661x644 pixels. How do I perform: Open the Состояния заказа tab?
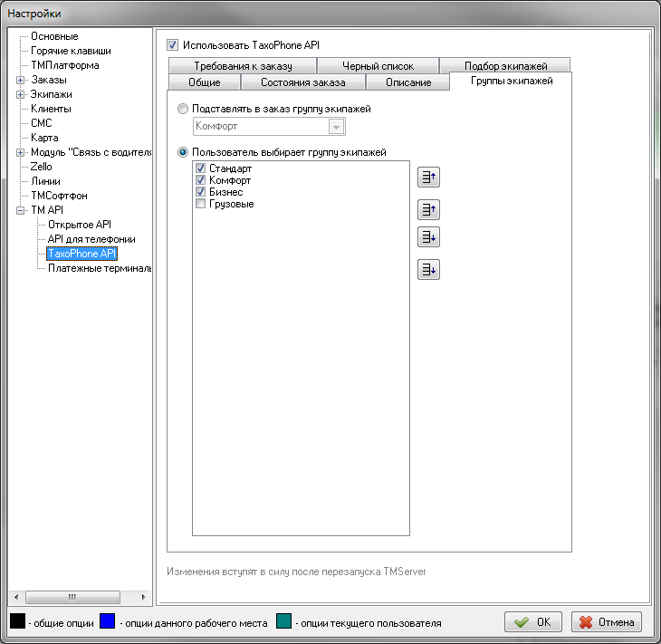click(x=302, y=82)
